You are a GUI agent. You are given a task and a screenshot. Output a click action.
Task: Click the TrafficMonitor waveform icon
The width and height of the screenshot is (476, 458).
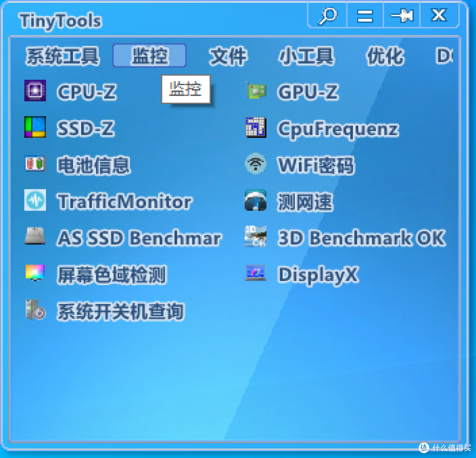(x=35, y=200)
